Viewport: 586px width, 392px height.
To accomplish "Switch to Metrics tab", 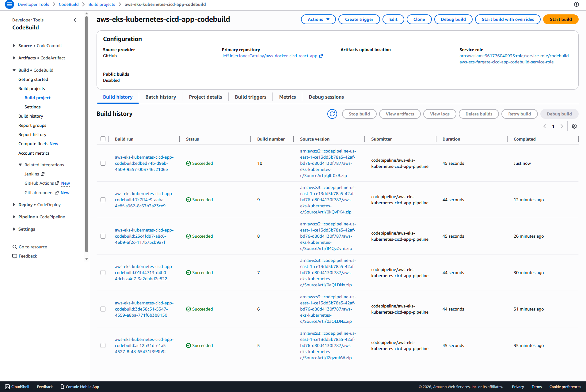I will point(287,97).
